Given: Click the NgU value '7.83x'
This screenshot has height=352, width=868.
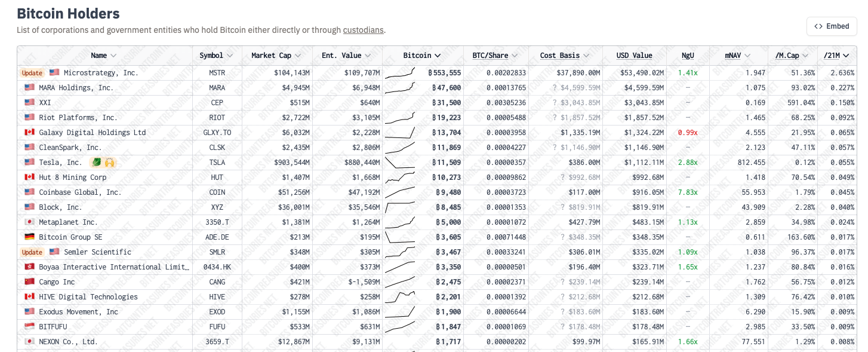Looking at the screenshot, I should (x=688, y=192).
